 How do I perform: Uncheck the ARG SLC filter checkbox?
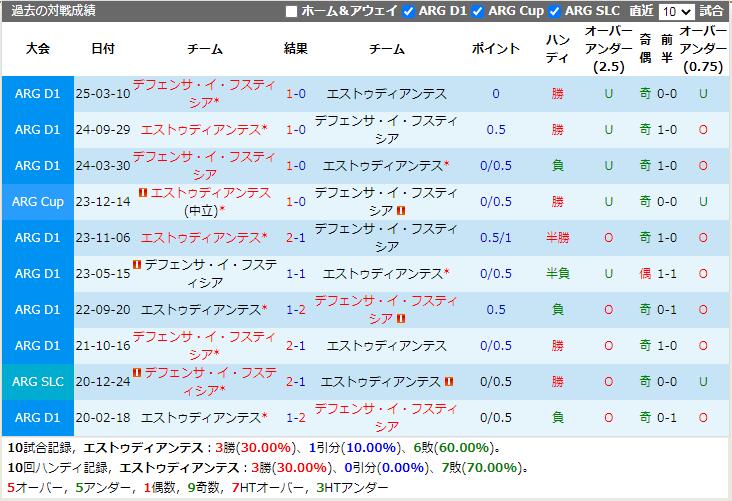(x=554, y=11)
